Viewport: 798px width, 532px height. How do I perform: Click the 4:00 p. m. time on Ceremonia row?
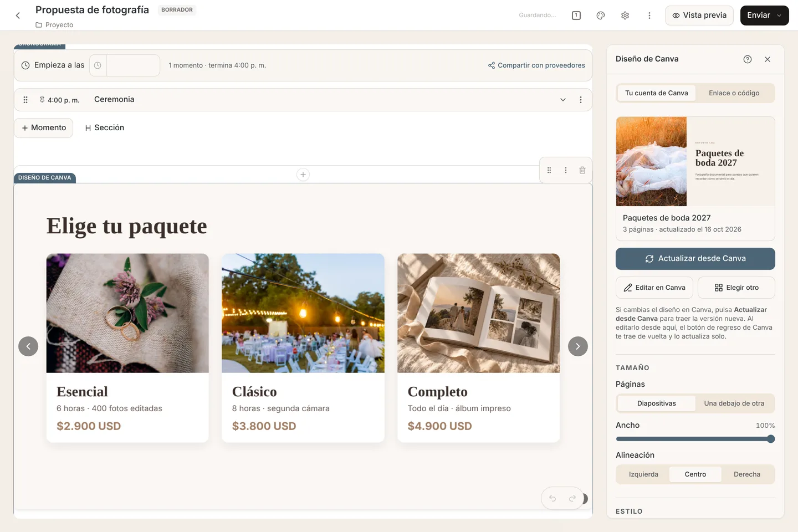pyautogui.click(x=63, y=100)
